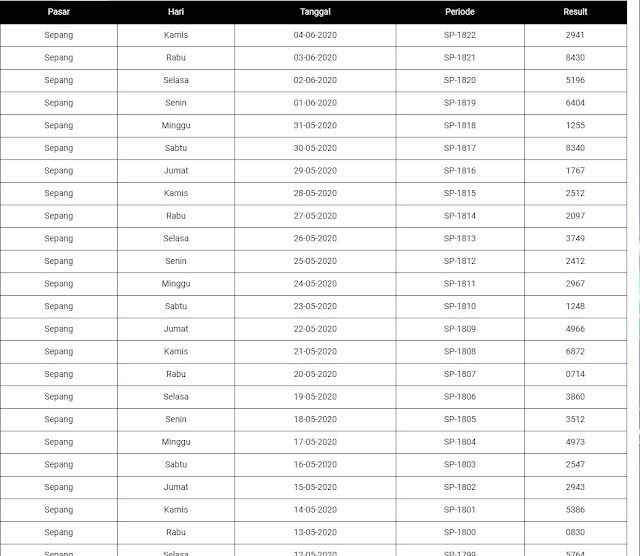Select the date 27-05-2020 cell

(x=315, y=216)
